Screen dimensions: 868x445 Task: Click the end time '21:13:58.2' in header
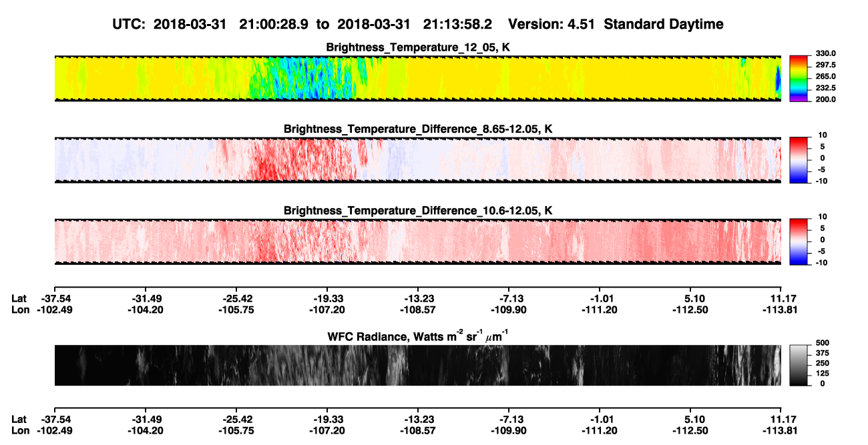click(x=457, y=24)
